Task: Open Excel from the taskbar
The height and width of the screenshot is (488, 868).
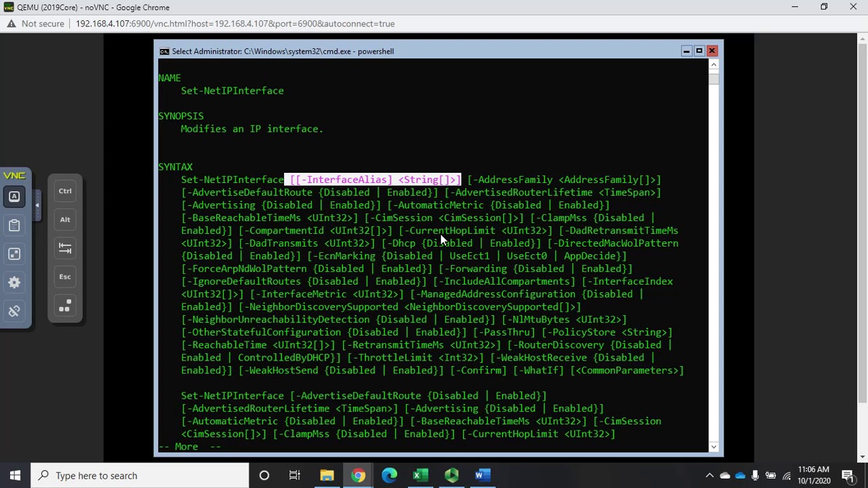Action: point(420,476)
